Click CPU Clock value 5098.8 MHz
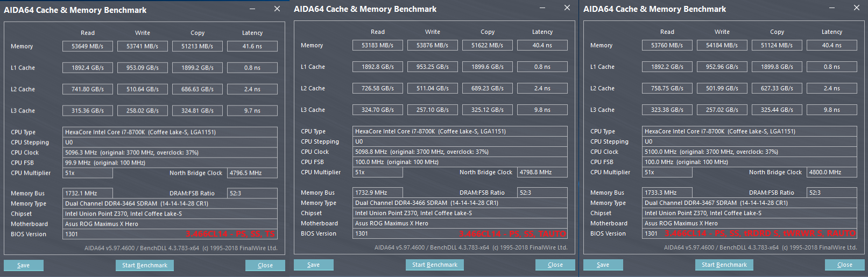This screenshot has width=868, height=277. coord(460,152)
